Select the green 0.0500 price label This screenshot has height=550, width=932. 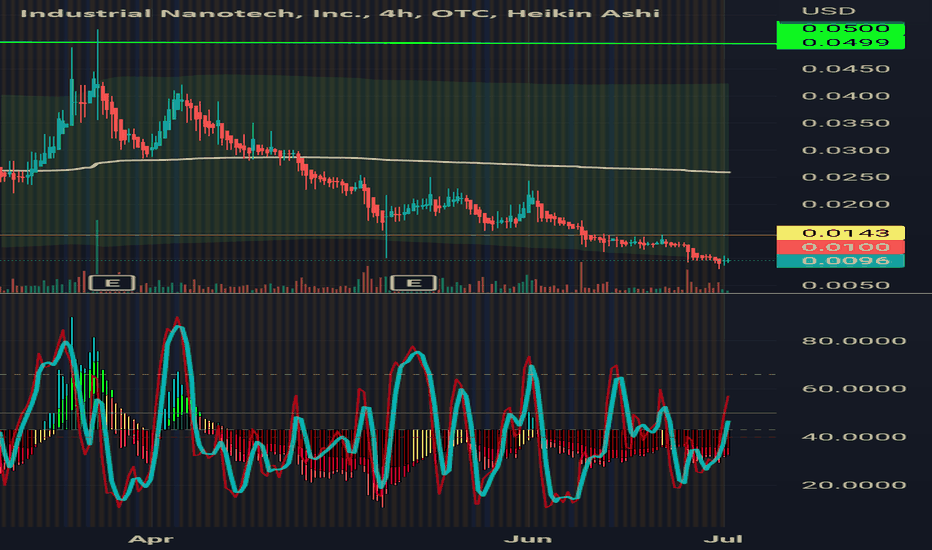(840, 28)
